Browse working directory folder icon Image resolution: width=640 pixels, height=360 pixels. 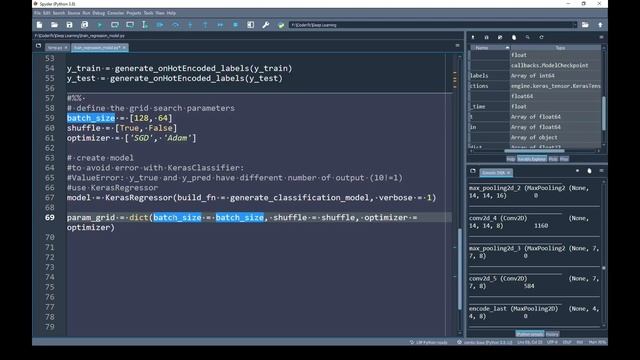point(585,25)
